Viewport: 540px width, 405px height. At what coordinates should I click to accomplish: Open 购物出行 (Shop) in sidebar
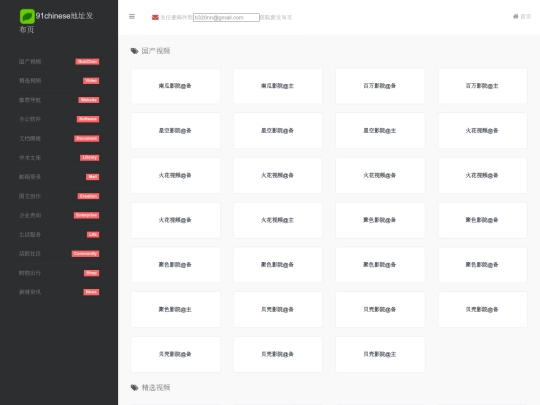point(59,273)
